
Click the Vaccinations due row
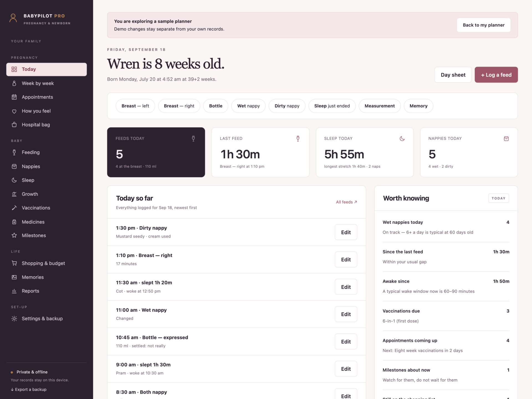(446, 316)
